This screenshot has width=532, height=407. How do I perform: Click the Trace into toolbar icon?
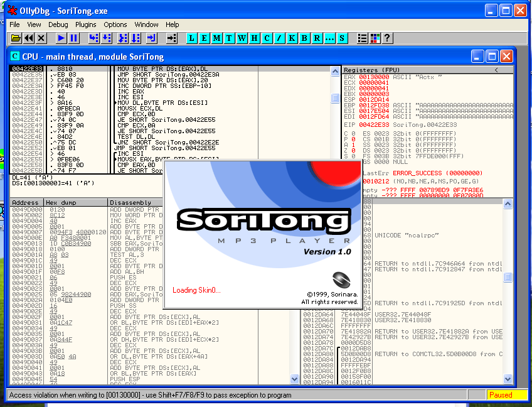(x=123, y=38)
